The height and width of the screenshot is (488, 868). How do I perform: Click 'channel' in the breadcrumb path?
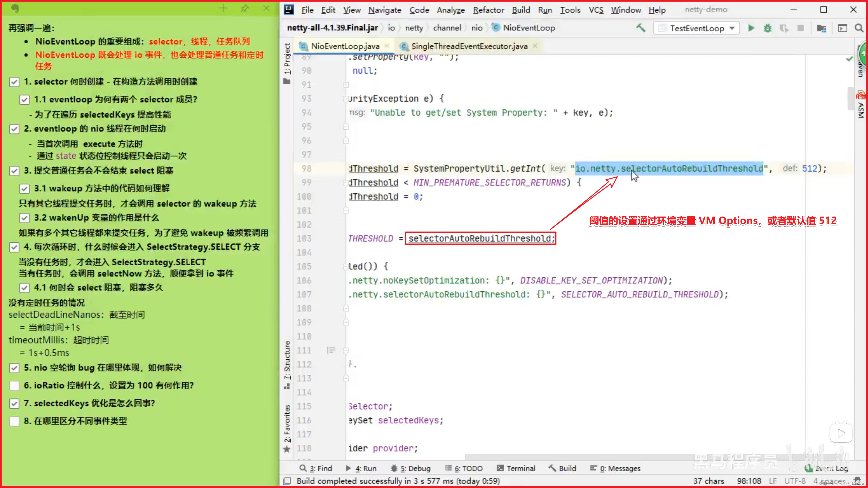(x=447, y=28)
